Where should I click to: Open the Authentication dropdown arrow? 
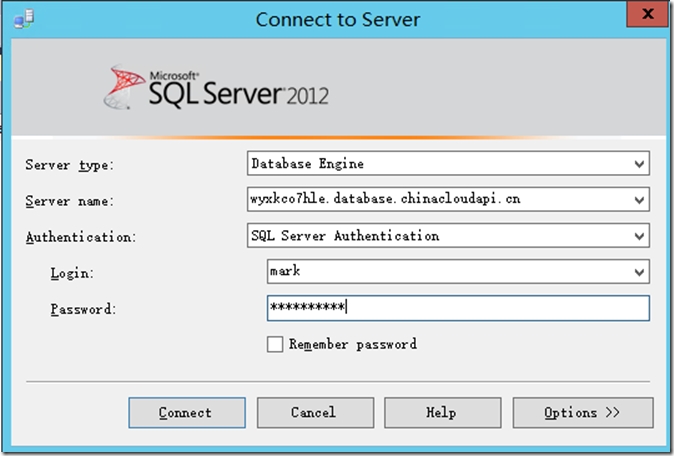tap(639, 236)
